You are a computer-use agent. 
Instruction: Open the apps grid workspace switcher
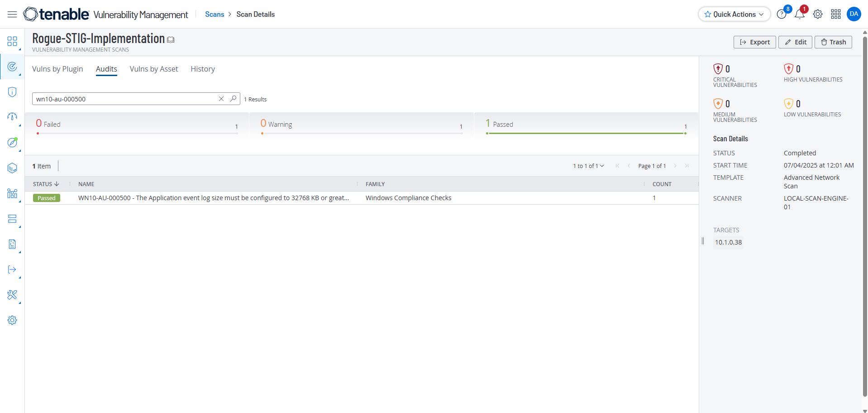pos(835,14)
